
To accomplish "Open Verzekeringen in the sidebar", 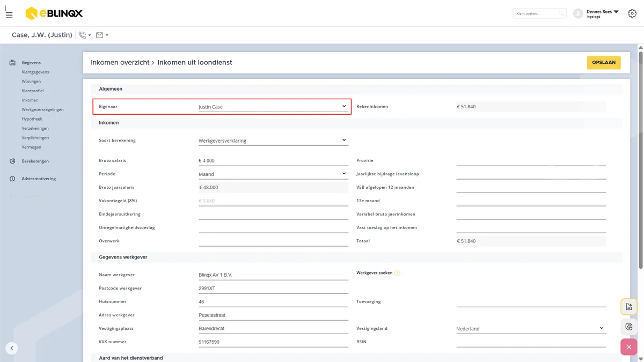I will click(35, 128).
